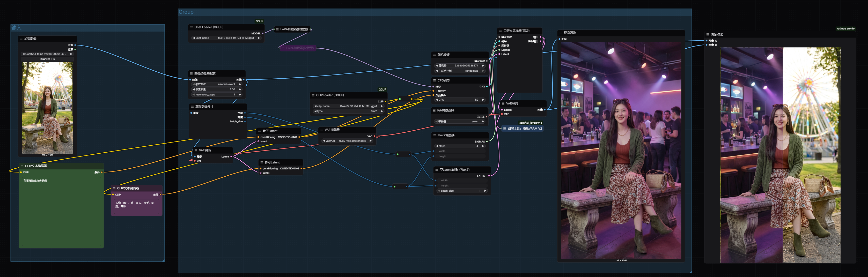The height and width of the screenshot is (277, 868).
Task: Click MODEL output socket on Unet Loader
Action: tap(263, 33)
